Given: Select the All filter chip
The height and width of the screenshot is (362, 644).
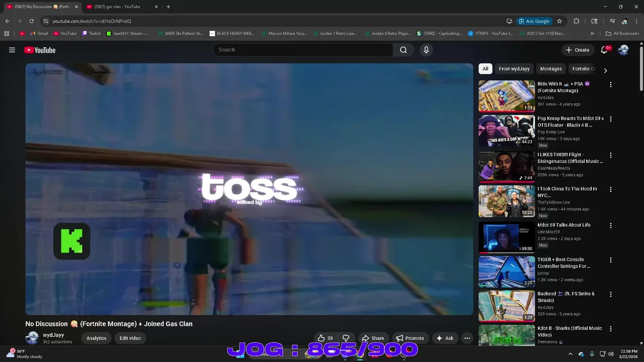Looking at the screenshot, I should (485, 69).
